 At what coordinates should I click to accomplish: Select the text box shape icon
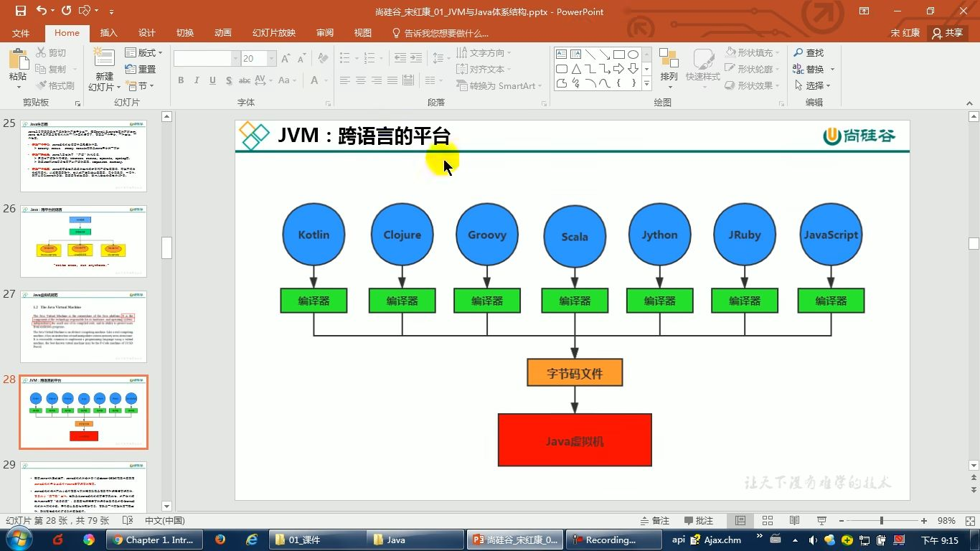pos(561,55)
